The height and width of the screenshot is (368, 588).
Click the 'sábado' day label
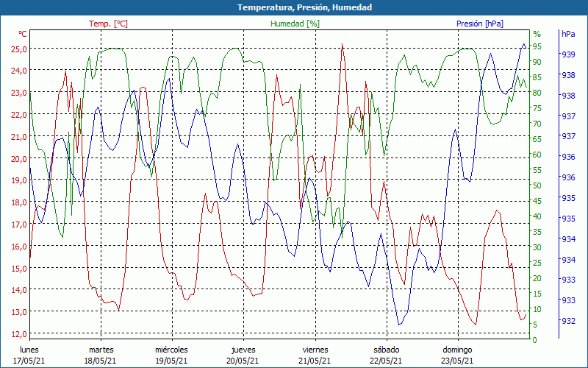coord(387,350)
